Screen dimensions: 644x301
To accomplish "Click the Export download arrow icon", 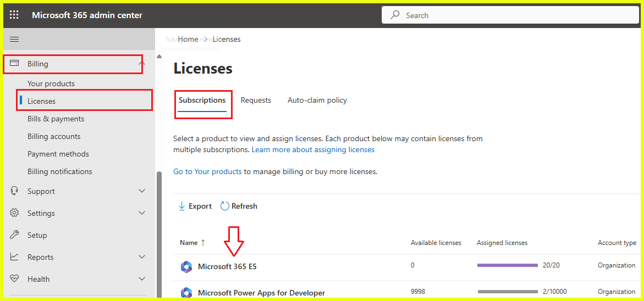I will (181, 206).
